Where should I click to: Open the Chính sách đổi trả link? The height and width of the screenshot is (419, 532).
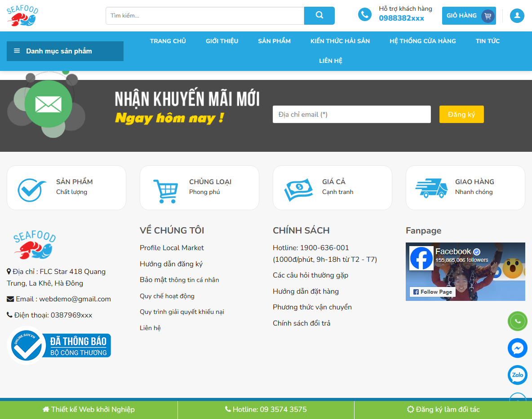pos(301,323)
